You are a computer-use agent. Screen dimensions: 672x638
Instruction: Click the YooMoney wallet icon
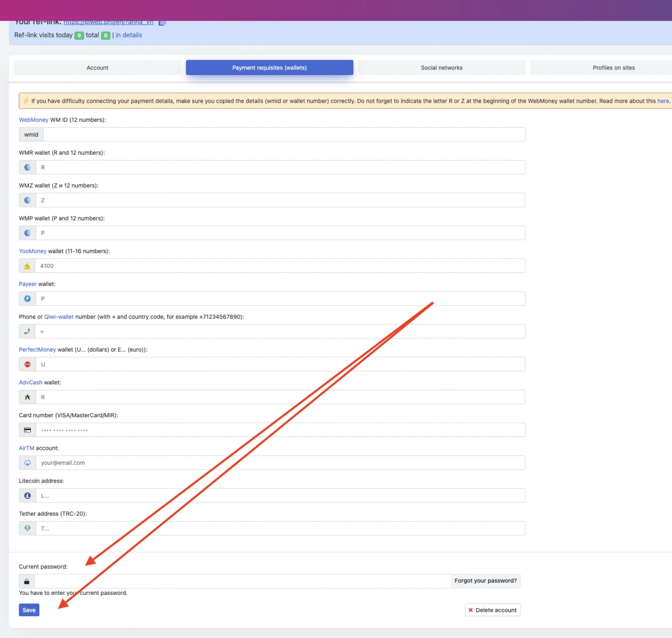(27, 266)
